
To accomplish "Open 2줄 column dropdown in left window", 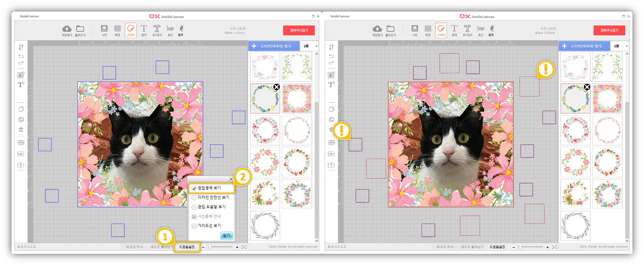I will (309, 46).
